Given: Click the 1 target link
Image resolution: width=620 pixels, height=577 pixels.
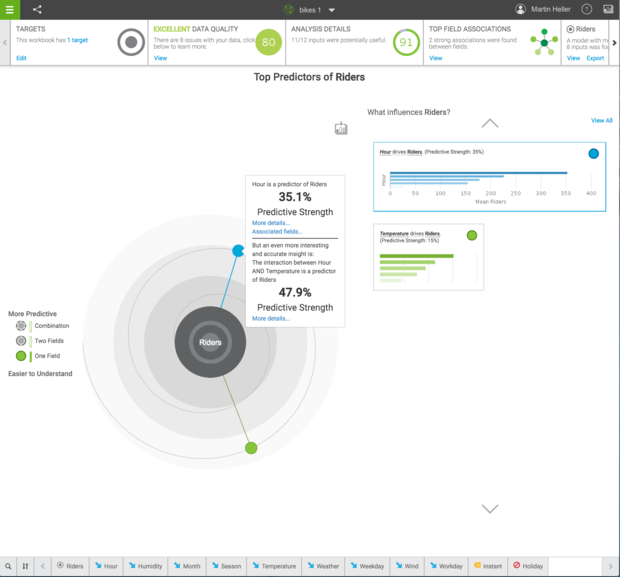Looking at the screenshot, I should (x=78, y=40).
